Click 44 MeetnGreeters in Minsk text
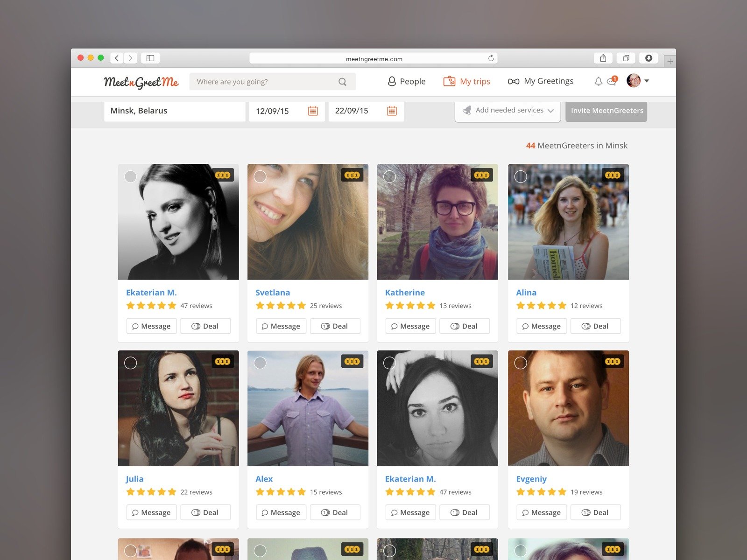 pyautogui.click(x=577, y=146)
